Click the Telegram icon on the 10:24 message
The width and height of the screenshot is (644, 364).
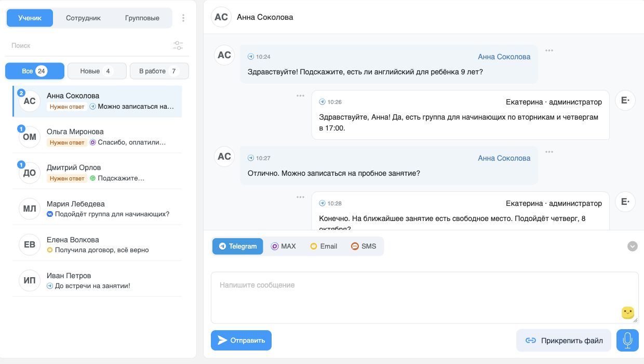pyautogui.click(x=251, y=57)
